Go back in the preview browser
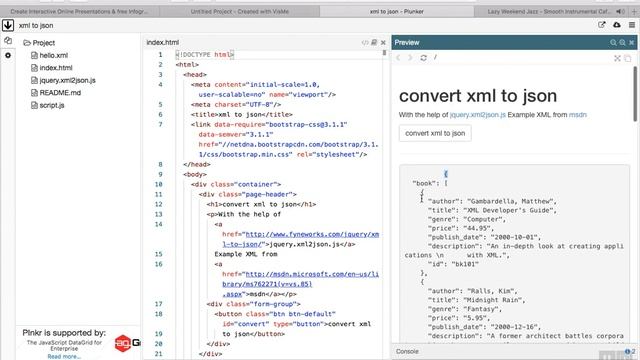Viewport: 640px width, 360px height. pos(398,58)
